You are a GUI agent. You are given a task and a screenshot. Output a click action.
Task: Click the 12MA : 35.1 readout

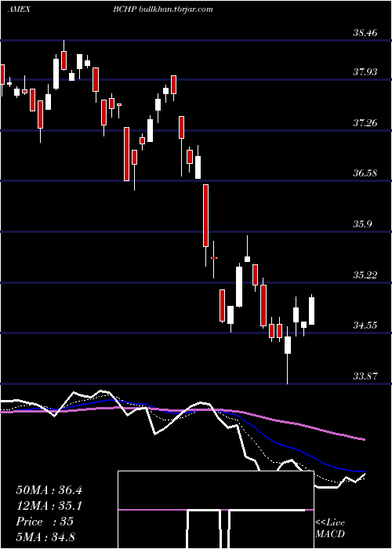click(49, 506)
